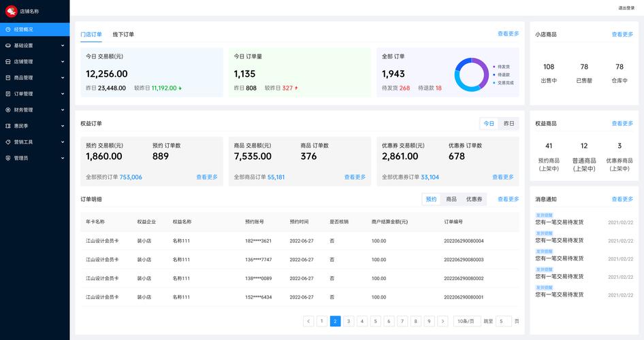This screenshot has width=644, height=340.
Task: Click the donut chart for 全部订单
Action: 471,75
